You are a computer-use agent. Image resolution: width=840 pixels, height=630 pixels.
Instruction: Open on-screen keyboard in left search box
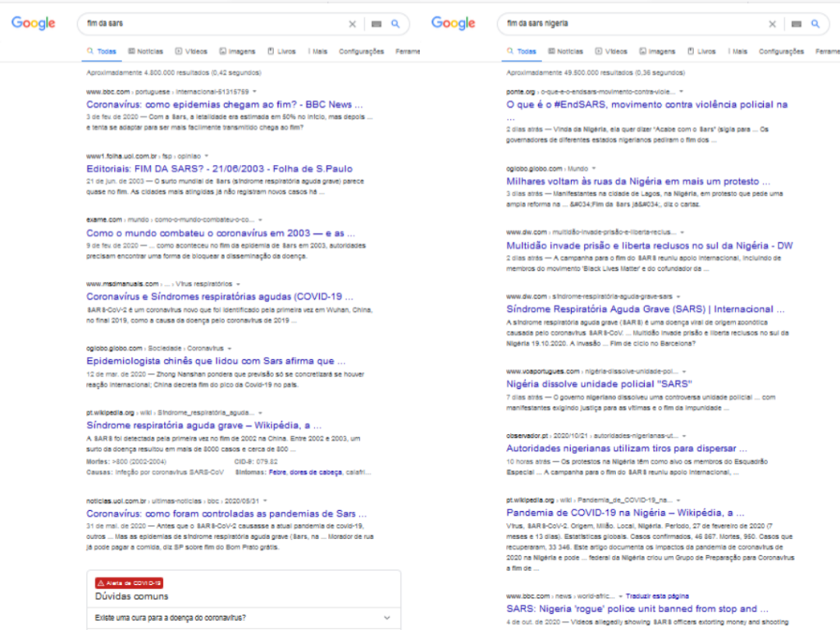pyautogui.click(x=377, y=24)
